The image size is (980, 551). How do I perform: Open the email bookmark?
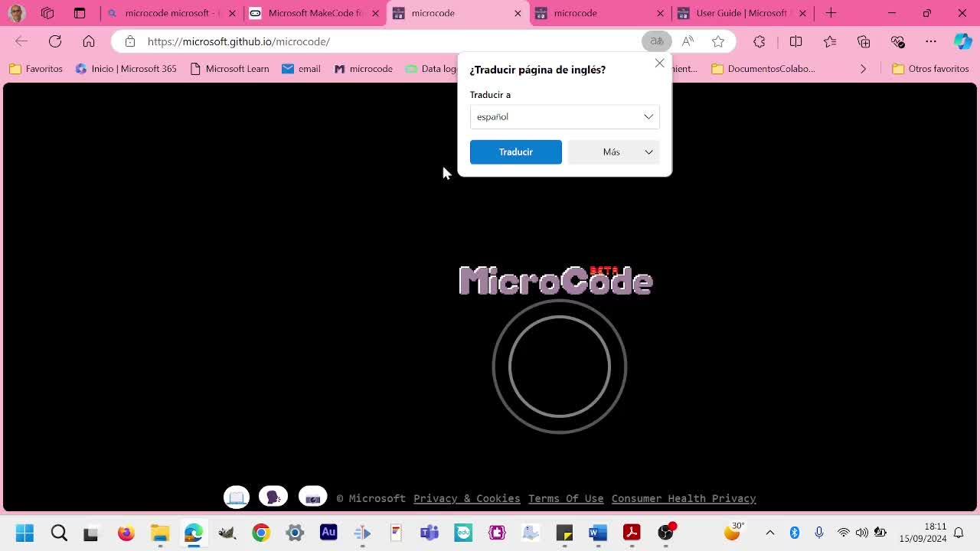(301, 69)
